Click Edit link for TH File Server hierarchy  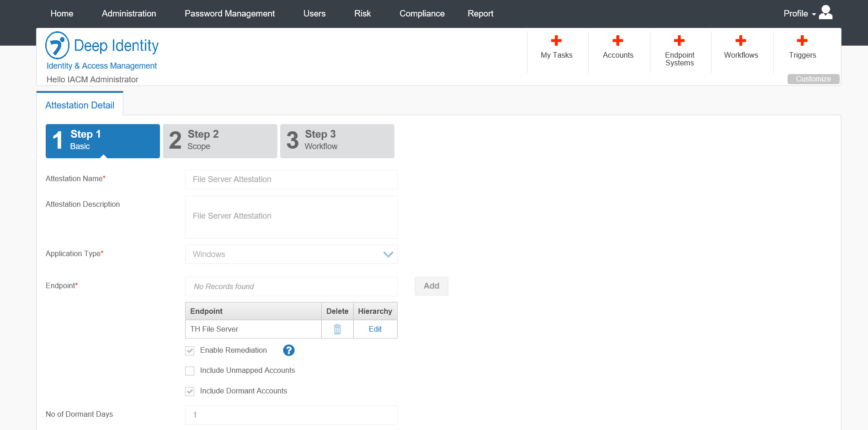coord(375,329)
